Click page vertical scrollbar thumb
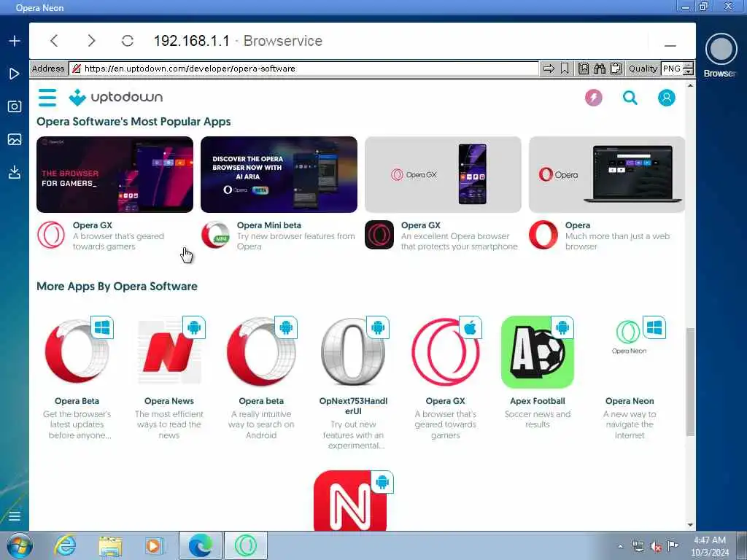This screenshot has width=747, height=560. click(x=690, y=382)
